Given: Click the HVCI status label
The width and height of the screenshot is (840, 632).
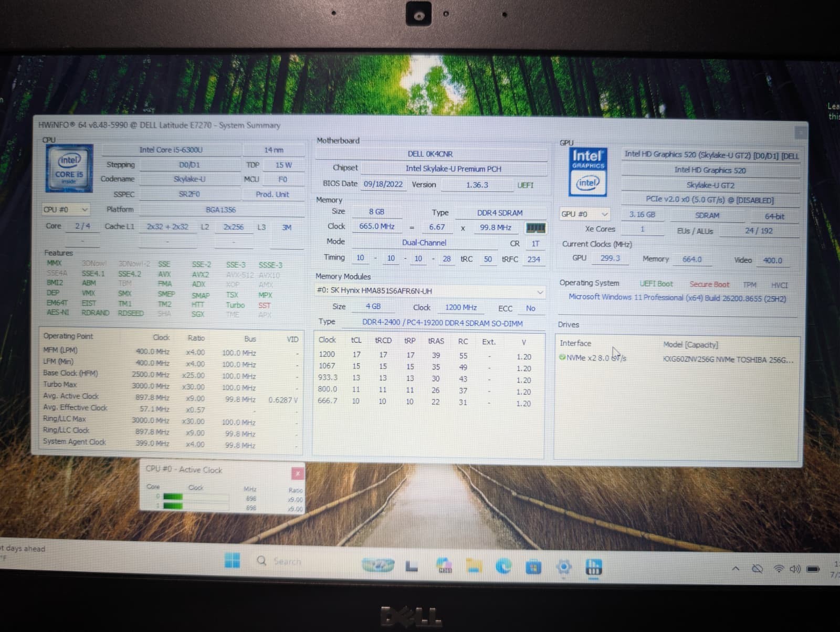Looking at the screenshot, I should click(x=780, y=285).
